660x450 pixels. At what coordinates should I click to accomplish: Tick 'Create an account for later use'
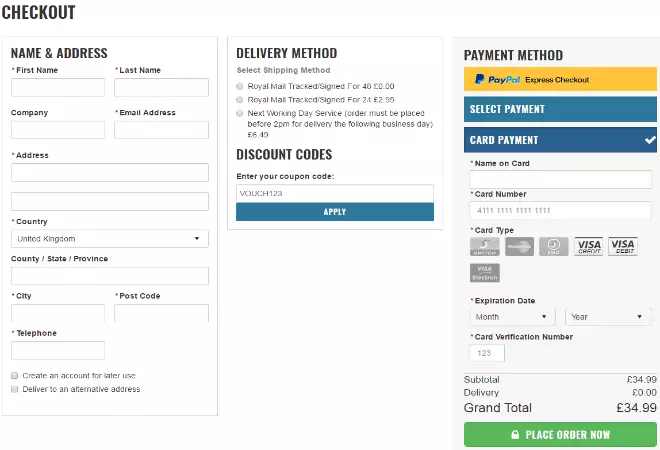pyautogui.click(x=15, y=375)
